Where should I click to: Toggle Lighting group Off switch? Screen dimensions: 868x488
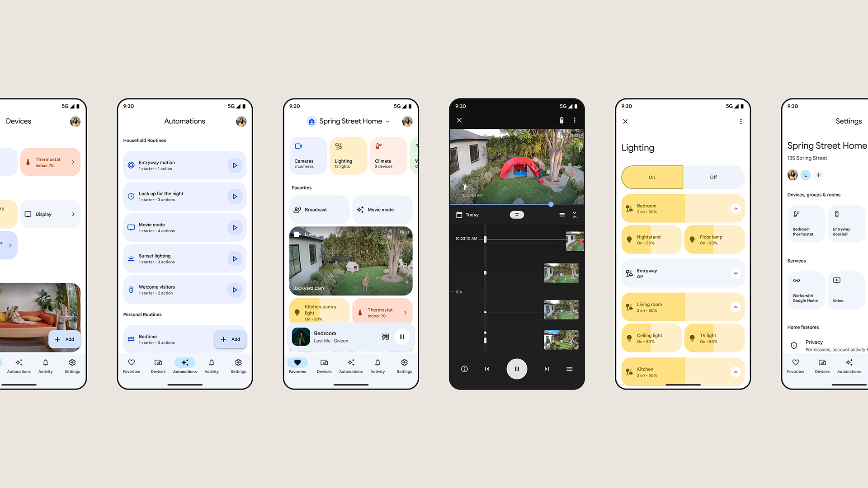point(713,177)
